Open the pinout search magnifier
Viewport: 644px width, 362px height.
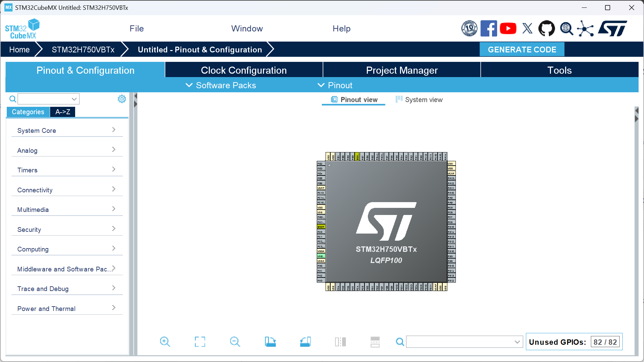tap(400, 342)
